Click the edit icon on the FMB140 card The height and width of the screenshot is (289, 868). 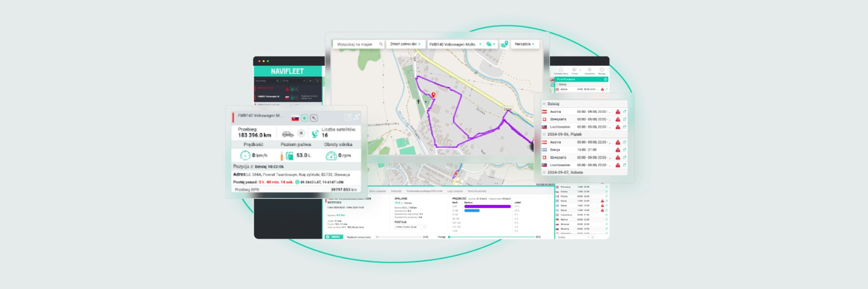point(348,117)
